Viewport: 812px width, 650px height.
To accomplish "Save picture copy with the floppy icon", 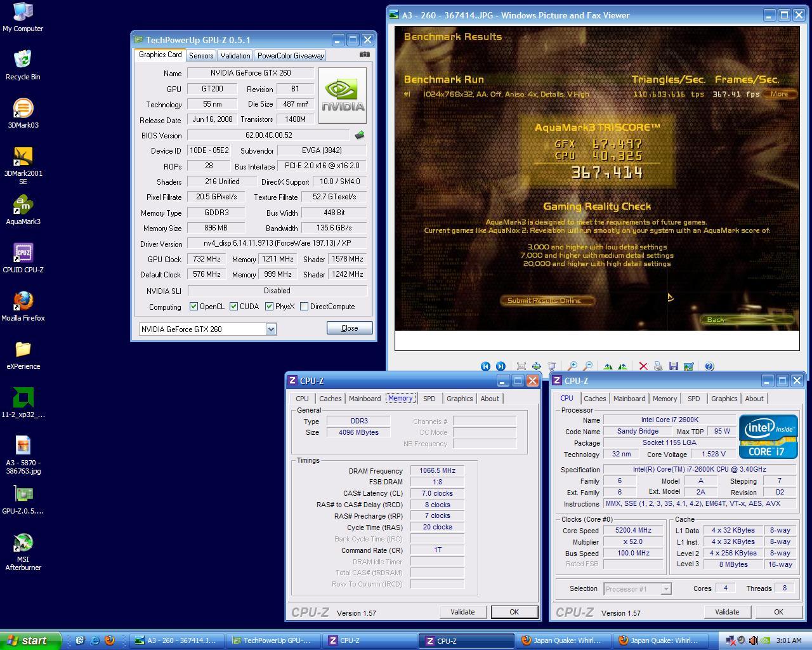I will coord(673,366).
